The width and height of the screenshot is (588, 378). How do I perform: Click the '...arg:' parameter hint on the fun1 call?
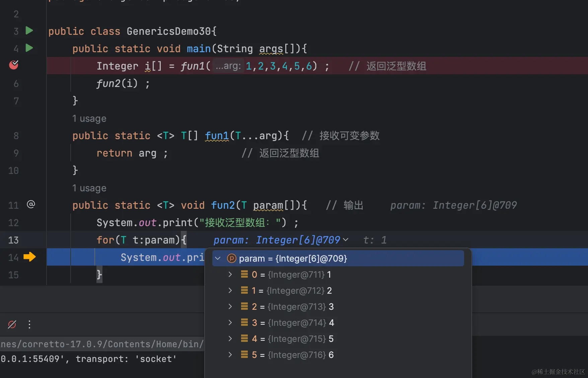(x=228, y=66)
